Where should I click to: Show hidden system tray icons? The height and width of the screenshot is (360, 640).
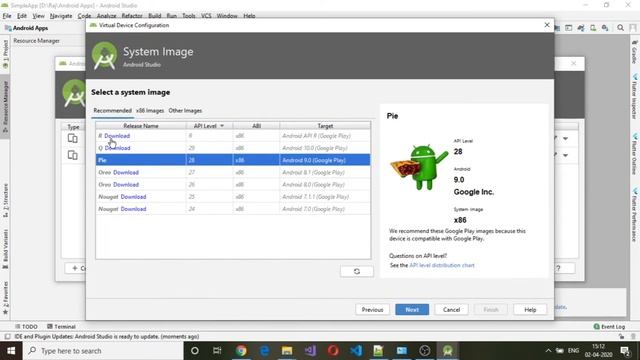tap(548, 351)
